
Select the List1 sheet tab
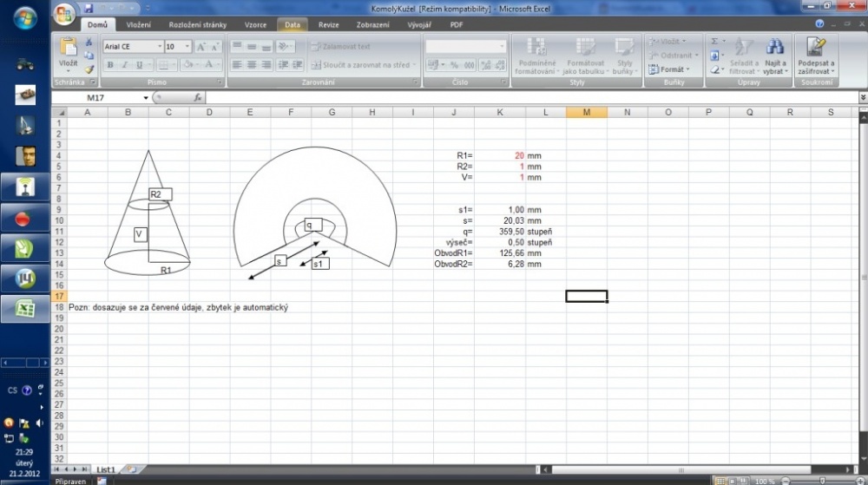106,469
